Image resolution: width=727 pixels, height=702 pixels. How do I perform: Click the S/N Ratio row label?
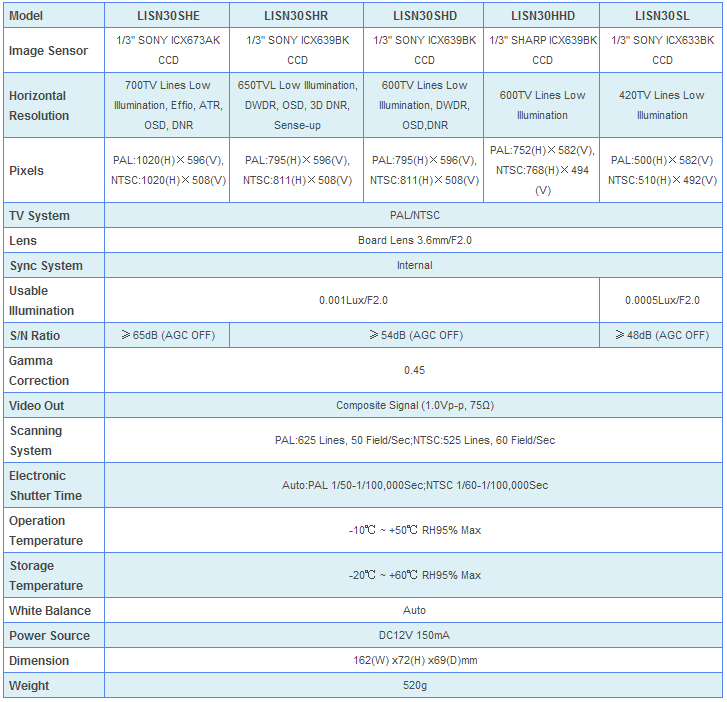click(54, 335)
